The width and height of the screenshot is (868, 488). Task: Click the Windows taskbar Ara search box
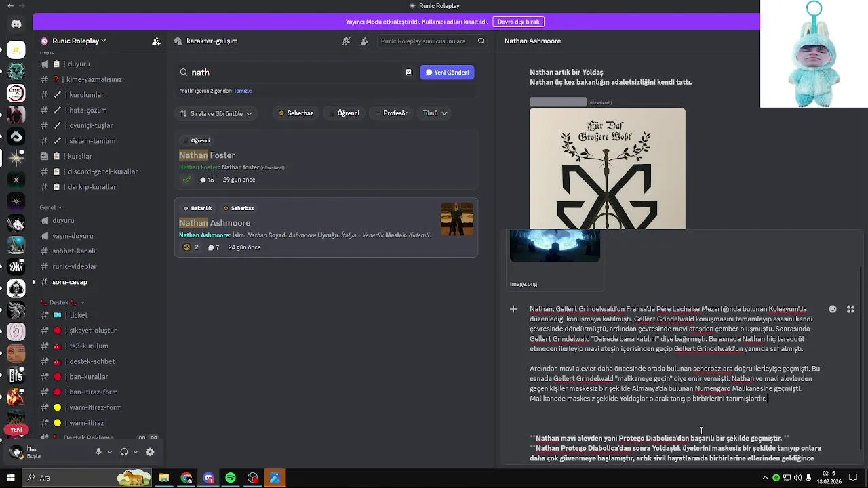[x=88, y=478]
